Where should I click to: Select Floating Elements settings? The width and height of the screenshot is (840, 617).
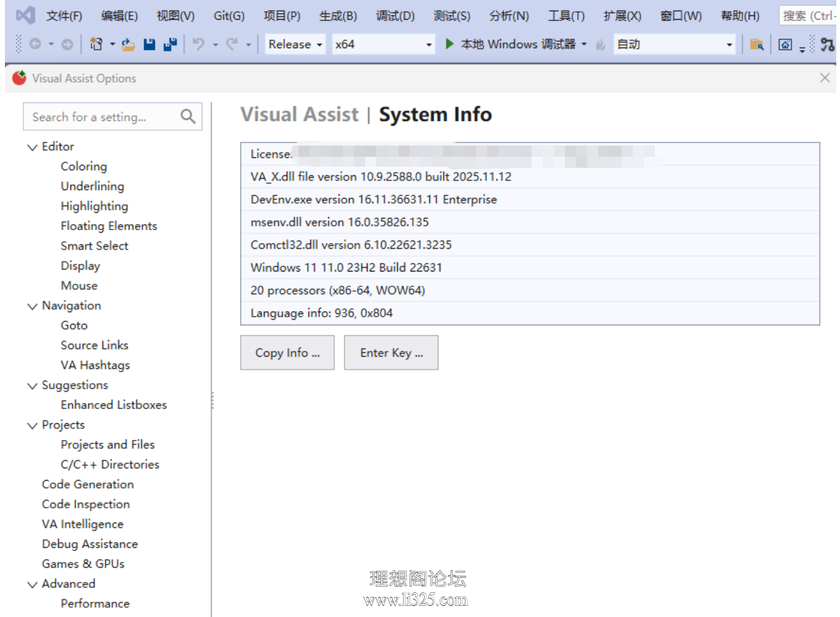coord(109,226)
